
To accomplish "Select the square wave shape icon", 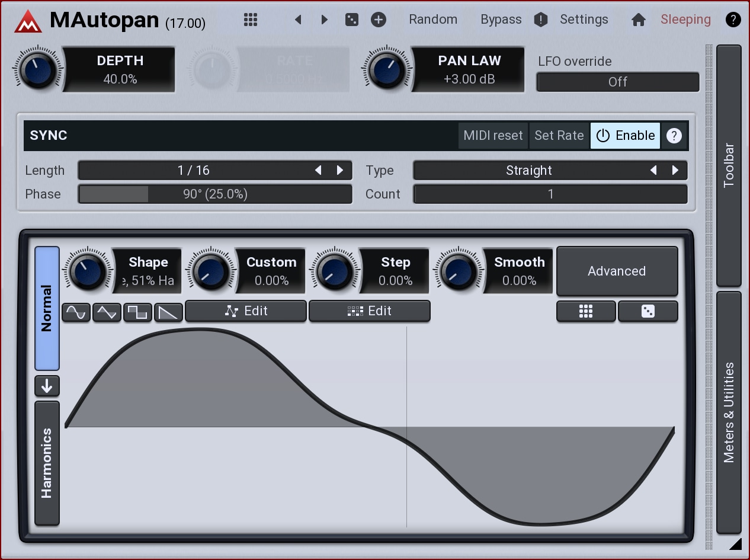I will coord(137,312).
